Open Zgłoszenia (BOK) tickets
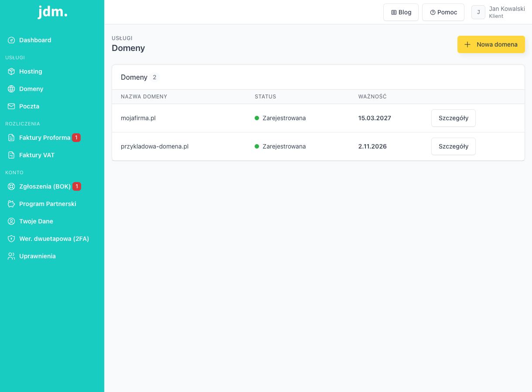Image resolution: width=532 pixels, height=392 pixels. [x=52, y=186]
